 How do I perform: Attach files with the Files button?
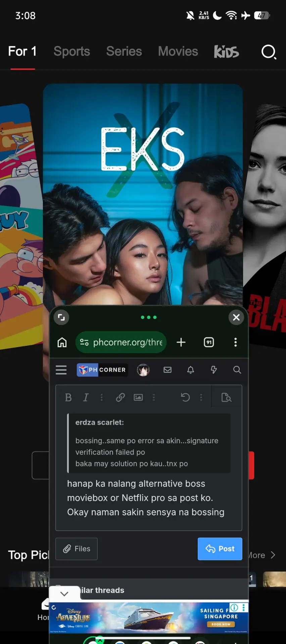(77, 549)
